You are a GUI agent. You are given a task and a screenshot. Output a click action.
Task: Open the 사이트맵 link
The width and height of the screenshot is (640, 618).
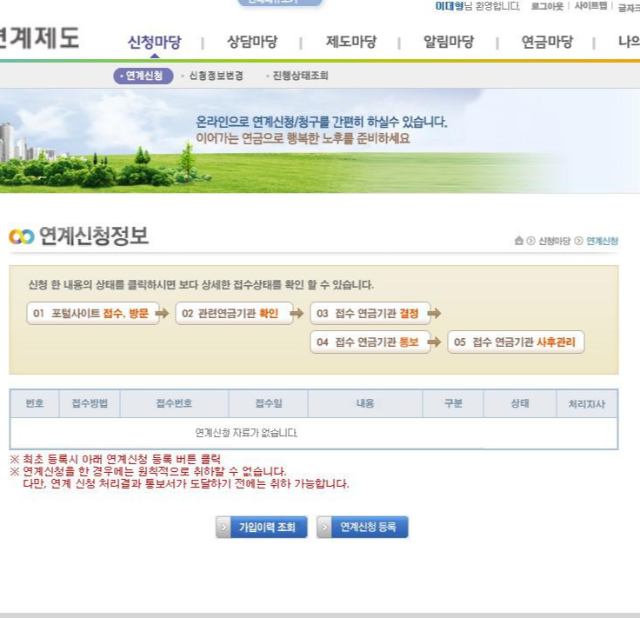pyautogui.click(x=591, y=6)
